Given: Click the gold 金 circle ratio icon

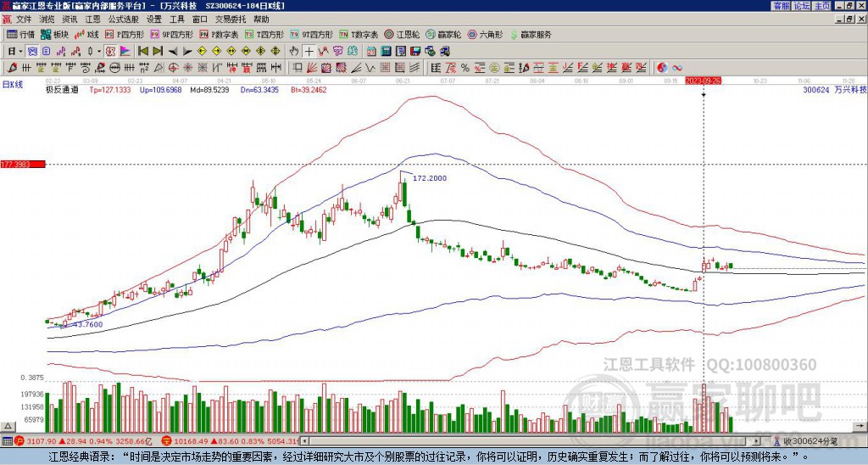Looking at the screenshot, I should pyautogui.click(x=494, y=68).
